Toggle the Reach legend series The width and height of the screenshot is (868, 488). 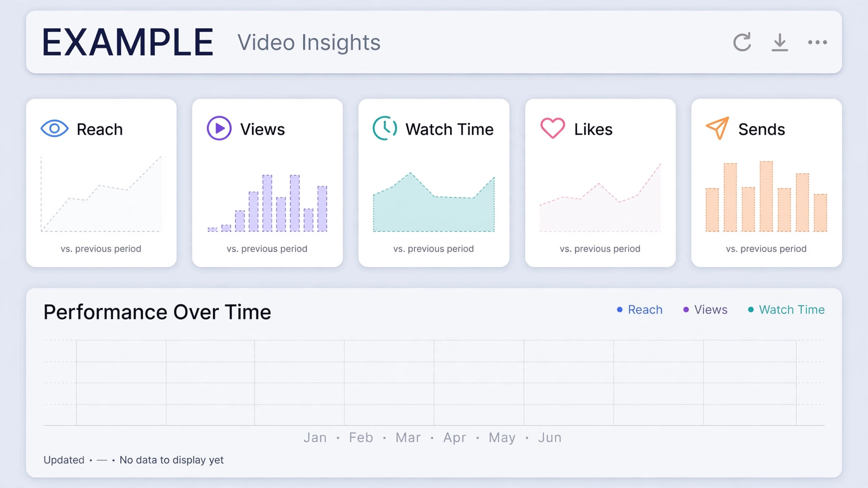click(x=640, y=310)
